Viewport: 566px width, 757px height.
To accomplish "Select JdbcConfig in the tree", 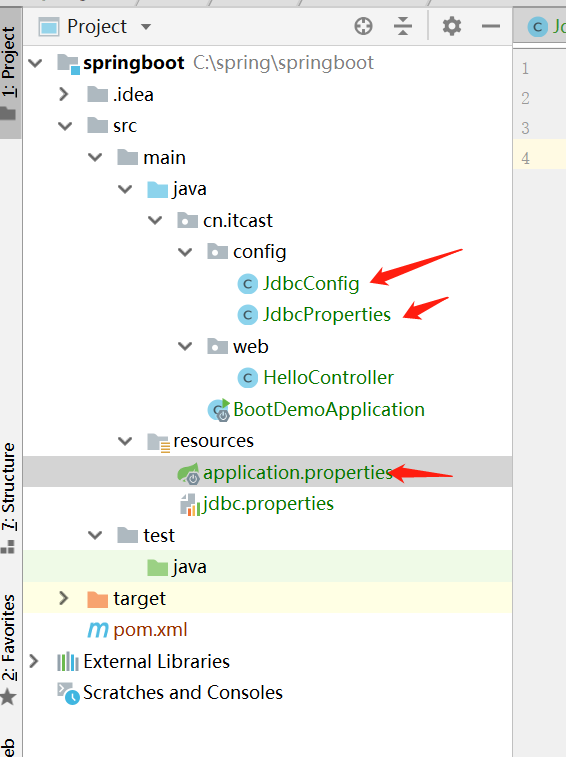I will (311, 284).
